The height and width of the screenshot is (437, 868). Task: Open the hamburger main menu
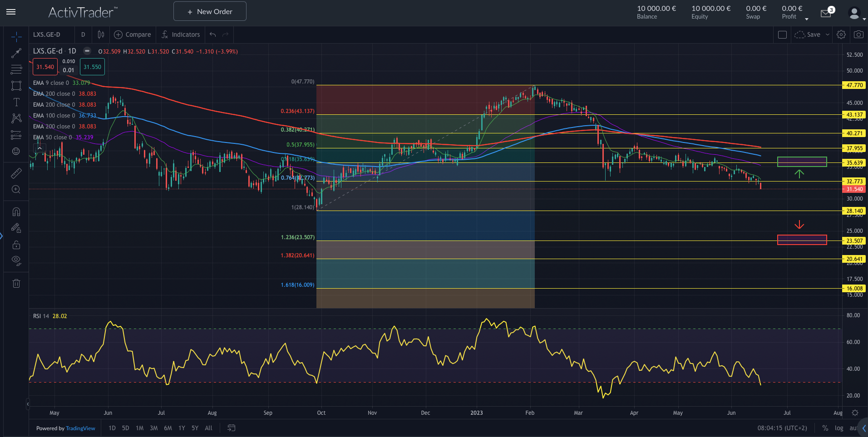click(11, 12)
